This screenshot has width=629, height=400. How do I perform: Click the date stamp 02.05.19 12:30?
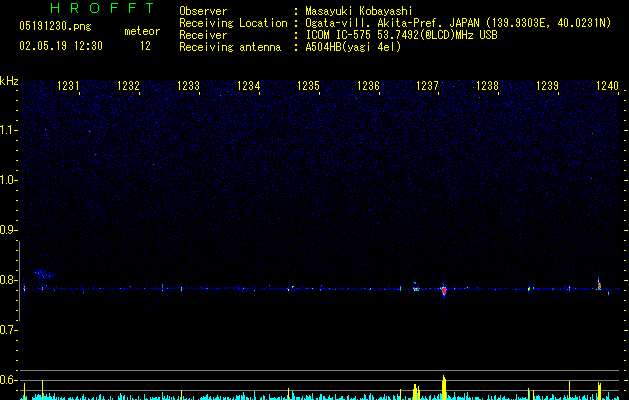coord(61,46)
